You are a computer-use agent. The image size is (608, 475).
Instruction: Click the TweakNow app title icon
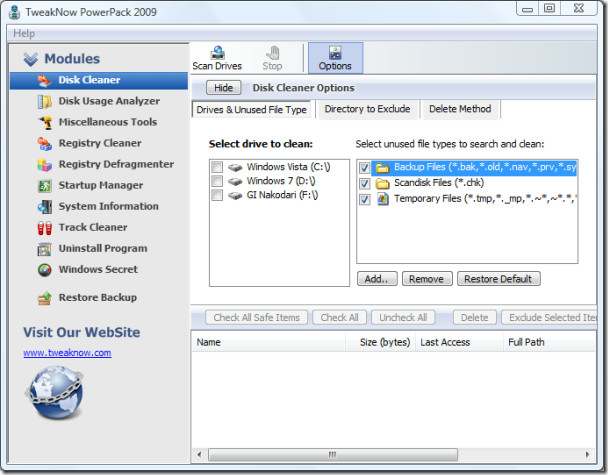pyautogui.click(x=15, y=12)
